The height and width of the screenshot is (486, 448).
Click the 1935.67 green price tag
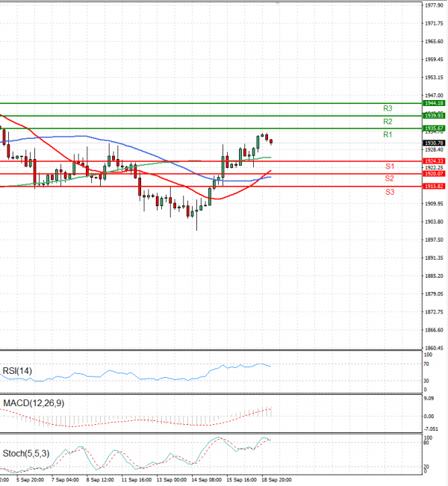point(434,128)
